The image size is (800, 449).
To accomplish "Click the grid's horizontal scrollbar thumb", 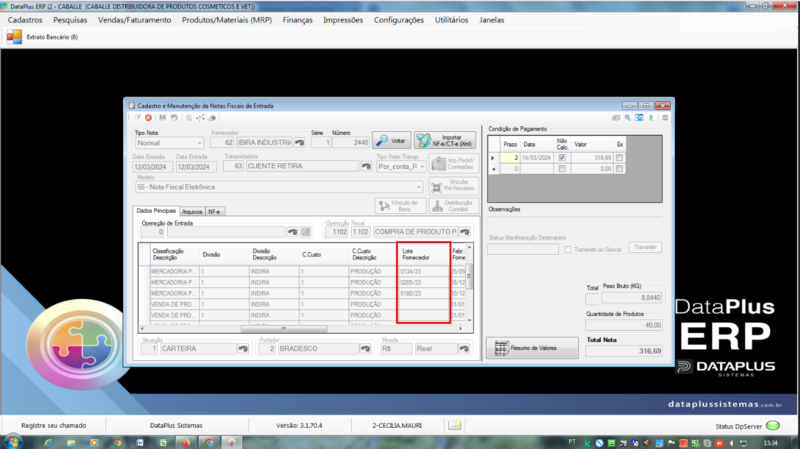I will click(284, 329).
